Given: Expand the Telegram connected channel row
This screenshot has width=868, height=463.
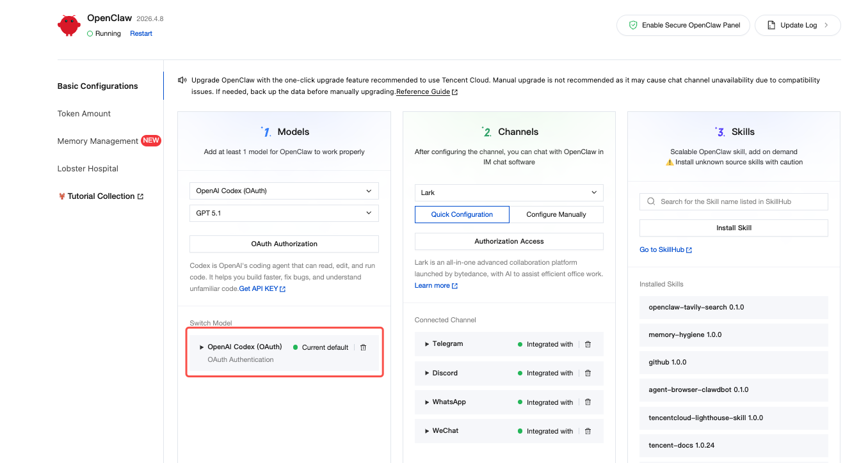Looking at the screenshot, I should pyautogui.click(x=427, y=344).
